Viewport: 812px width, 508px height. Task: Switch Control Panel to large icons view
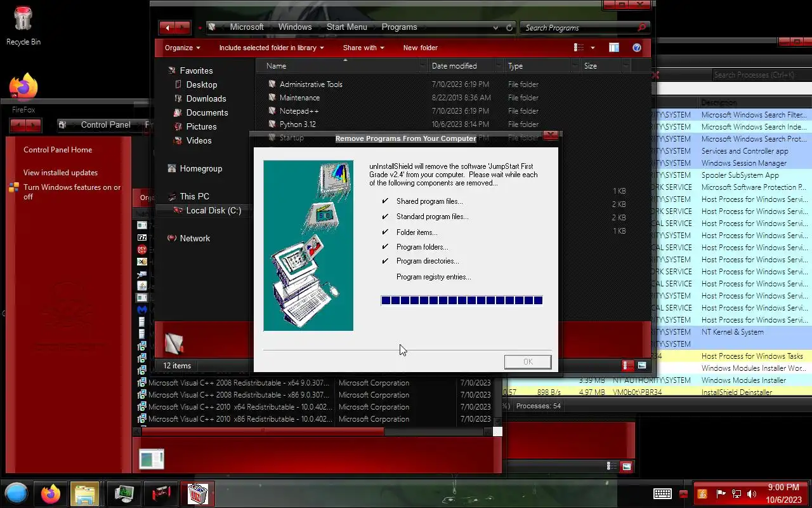tap(627, 467)
